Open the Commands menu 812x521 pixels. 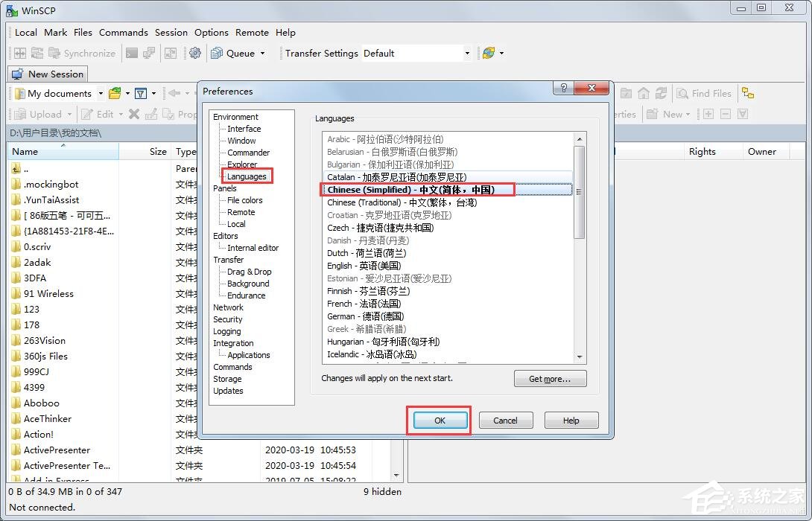[124, 32]
